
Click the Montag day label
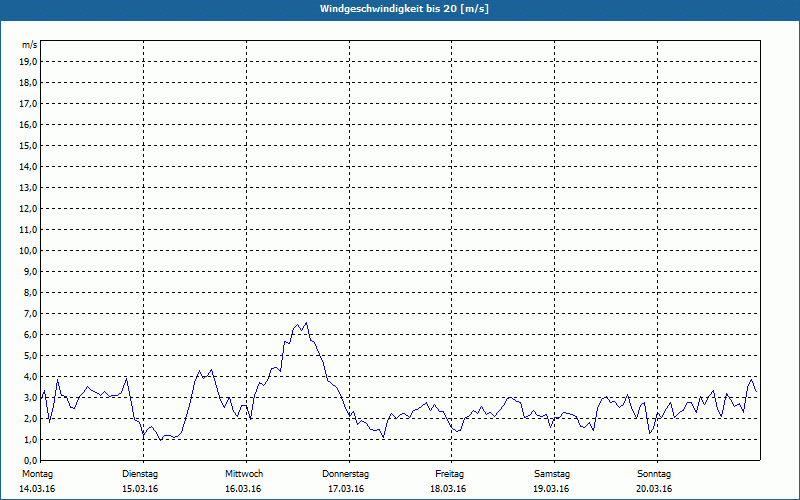[x=37, y=474]
